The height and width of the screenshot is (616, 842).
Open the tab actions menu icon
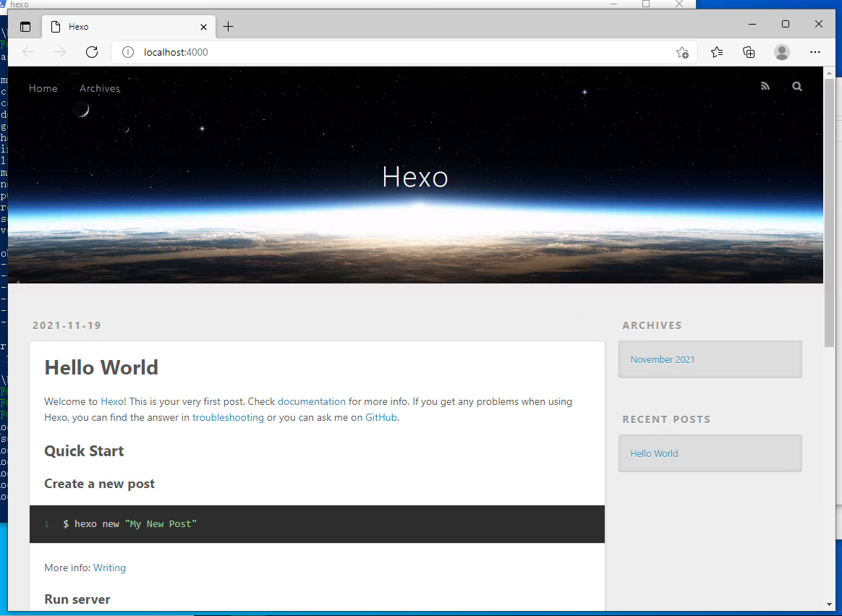(x=25, y=27)
